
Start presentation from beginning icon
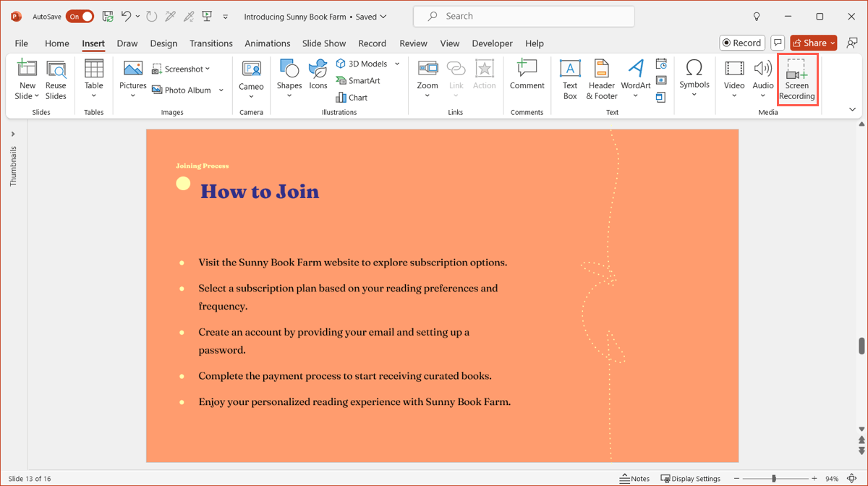[x=207, y=16]
